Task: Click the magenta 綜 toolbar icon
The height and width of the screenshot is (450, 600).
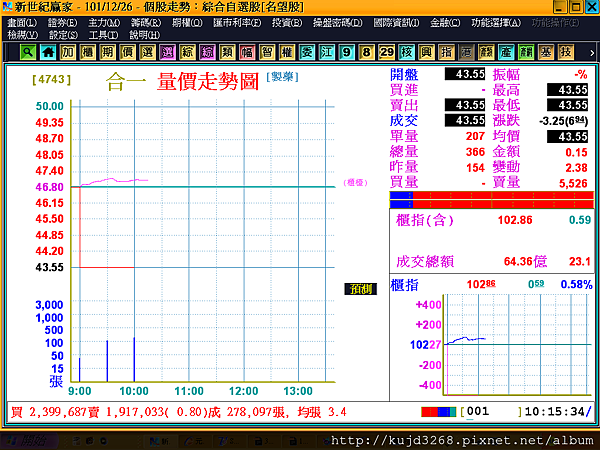Action: (207, 52)
